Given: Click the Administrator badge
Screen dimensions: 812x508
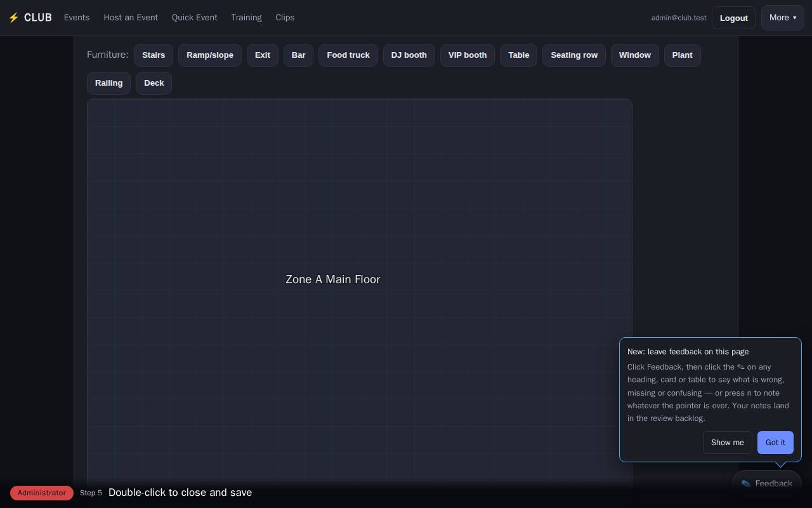Looking at the screenshot, I should 42,493.
